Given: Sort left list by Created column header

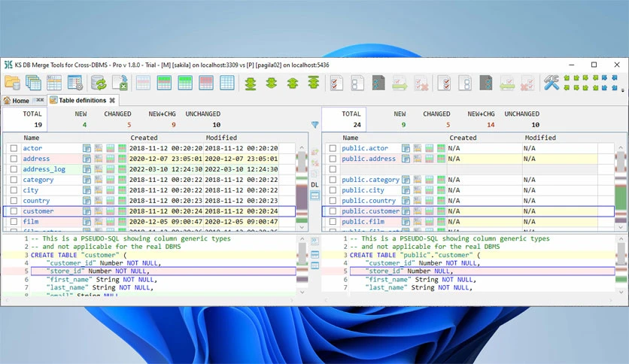Looking at the screenshot, I should point(144,138).
